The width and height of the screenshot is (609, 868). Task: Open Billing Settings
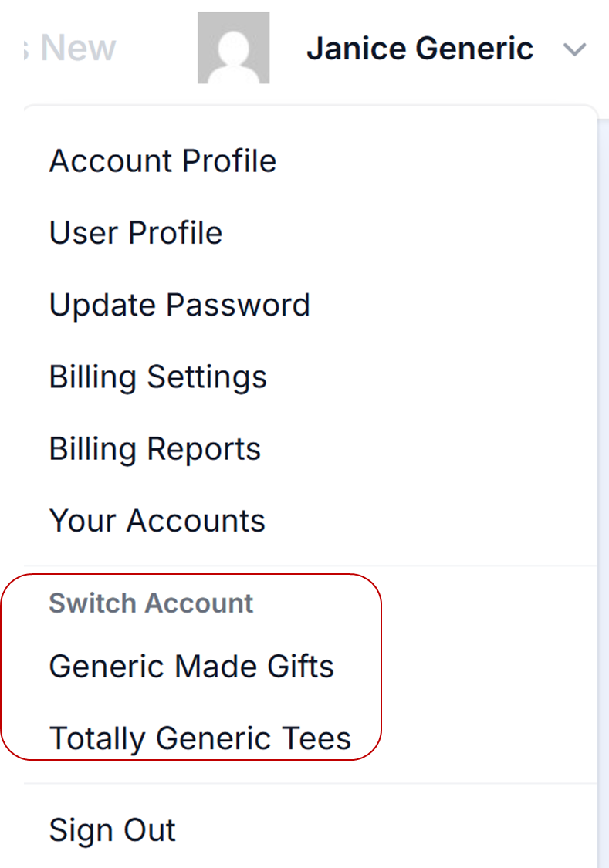click(157, 377)
